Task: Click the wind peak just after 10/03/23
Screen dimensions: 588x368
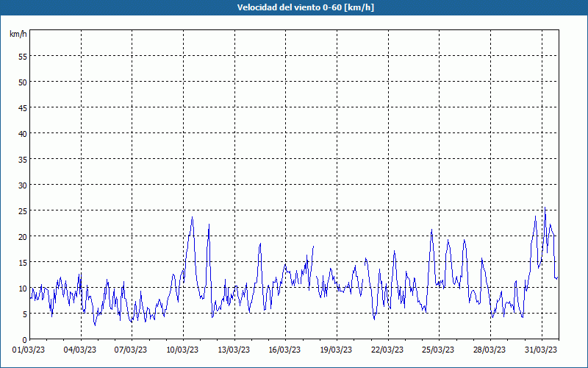Action: pyautogui.click(x=193, y=217)
